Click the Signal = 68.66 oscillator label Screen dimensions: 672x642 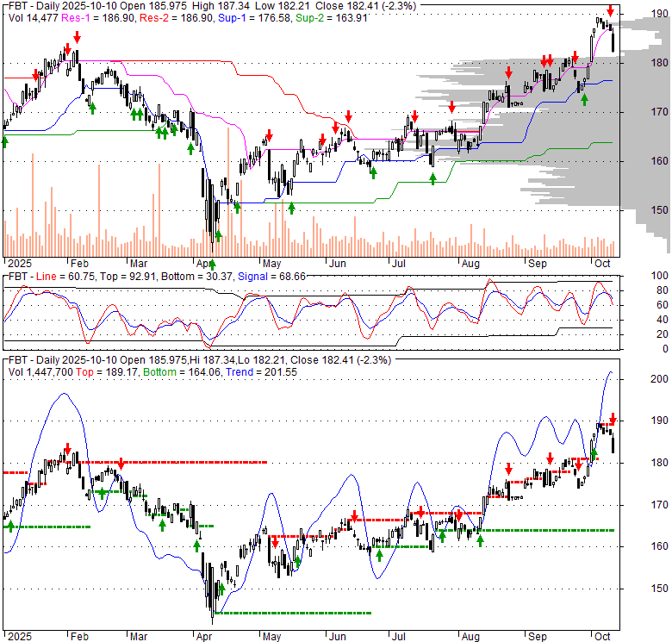coord(271,277)
